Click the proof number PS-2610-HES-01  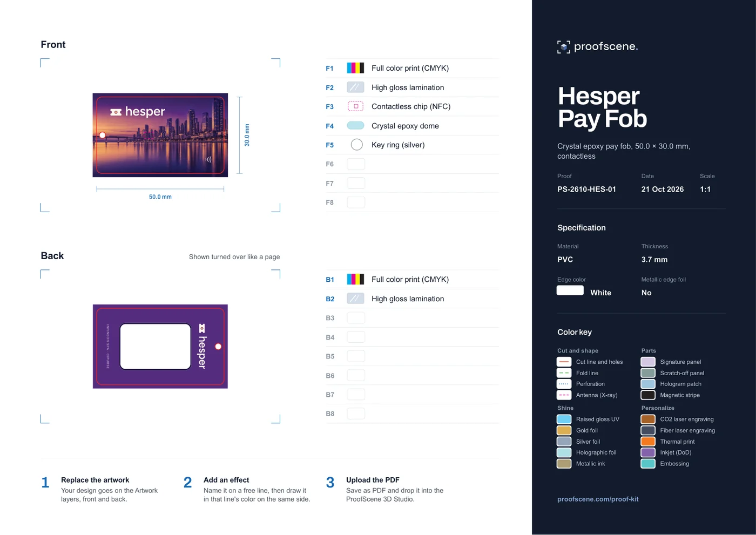coord(586,189)
